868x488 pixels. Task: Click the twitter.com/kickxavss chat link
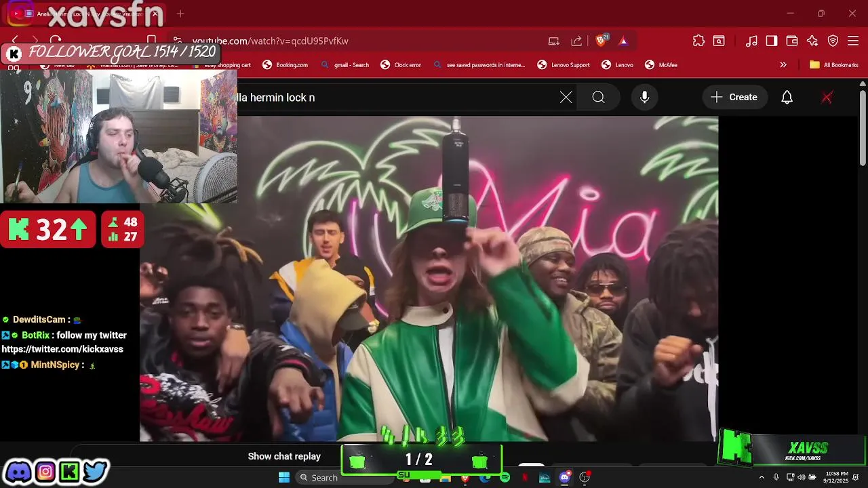[62, 349]
